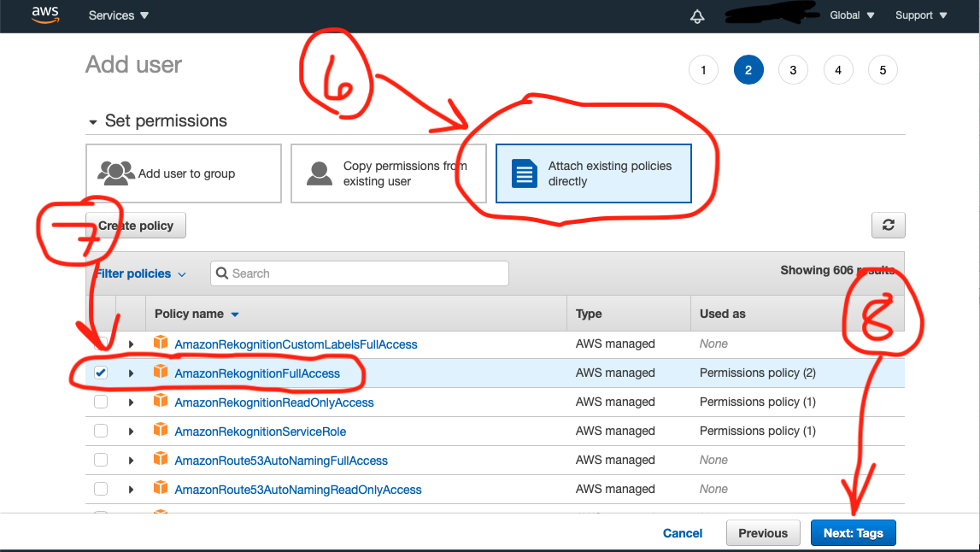Click the Copy permissions user silhouette icon
This screenshot has height=552, width=980.
(x=320, y=173)
